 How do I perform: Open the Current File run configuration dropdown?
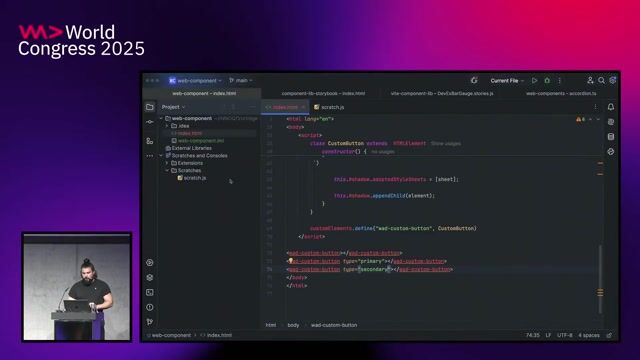click(507, 80)
